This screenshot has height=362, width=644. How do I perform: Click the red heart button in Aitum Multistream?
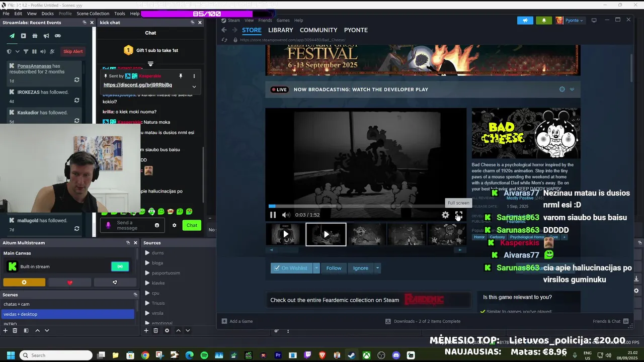[x=70, y=283]
